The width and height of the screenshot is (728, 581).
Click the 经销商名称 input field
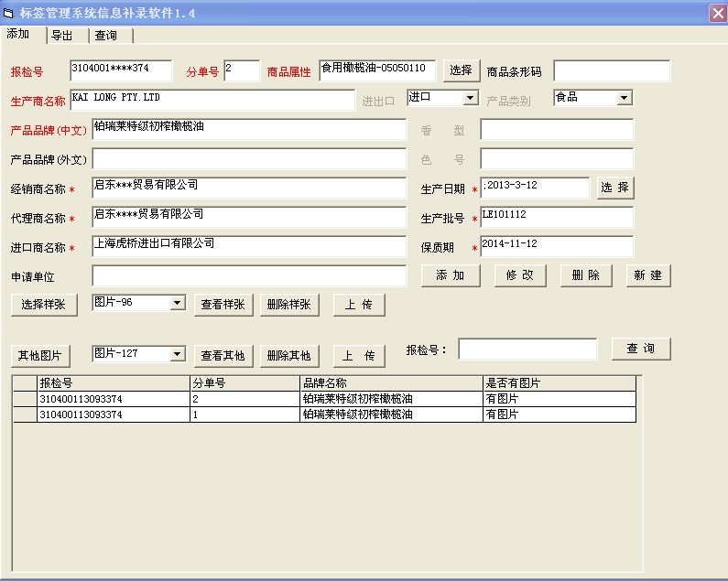click(249, 188)
